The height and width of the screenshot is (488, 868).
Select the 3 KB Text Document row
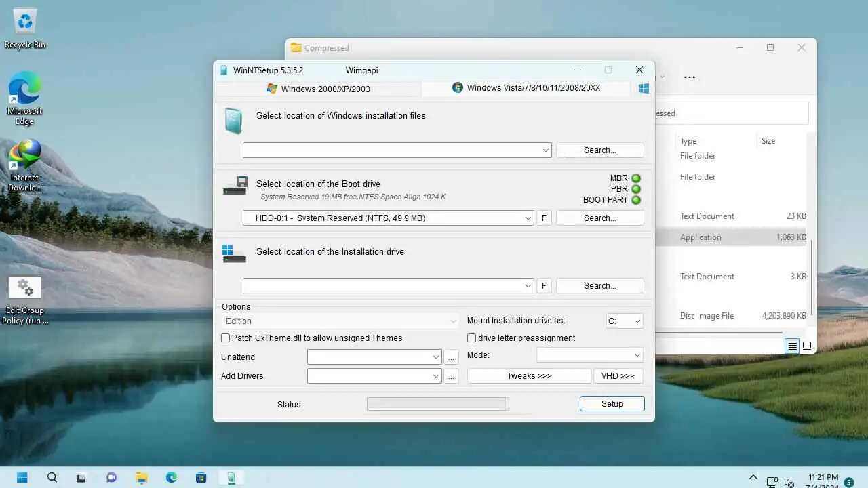731,277
